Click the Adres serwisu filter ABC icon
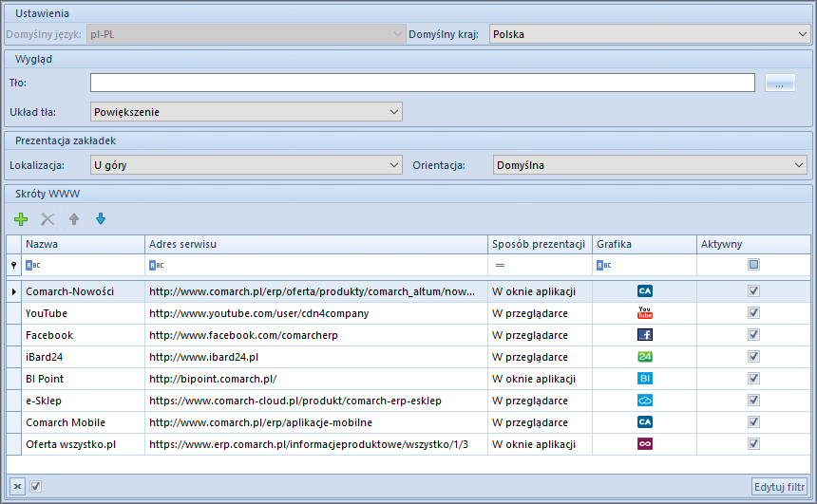 pyautogui.click(x=157, y=265)
